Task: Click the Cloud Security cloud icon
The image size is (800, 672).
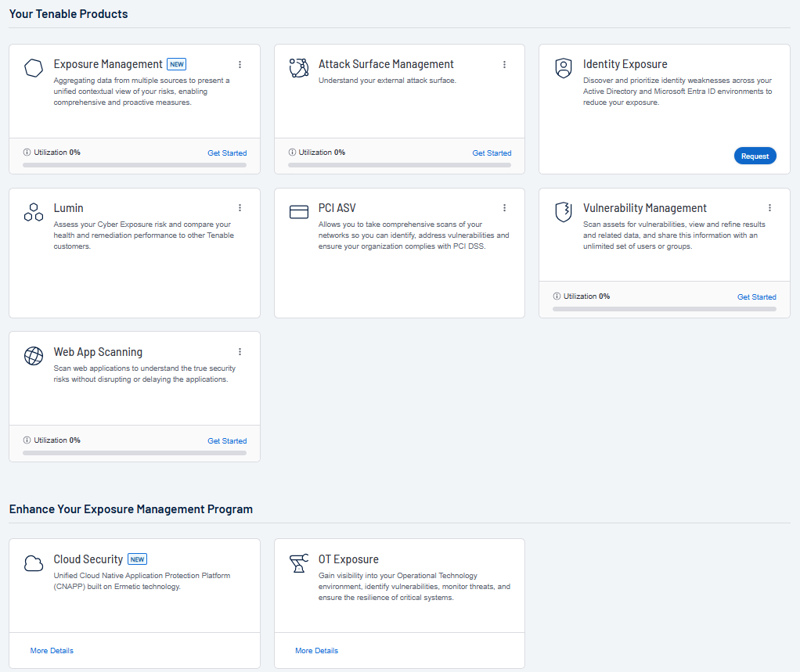Action: pyautogui.click(x=34, y=563)
